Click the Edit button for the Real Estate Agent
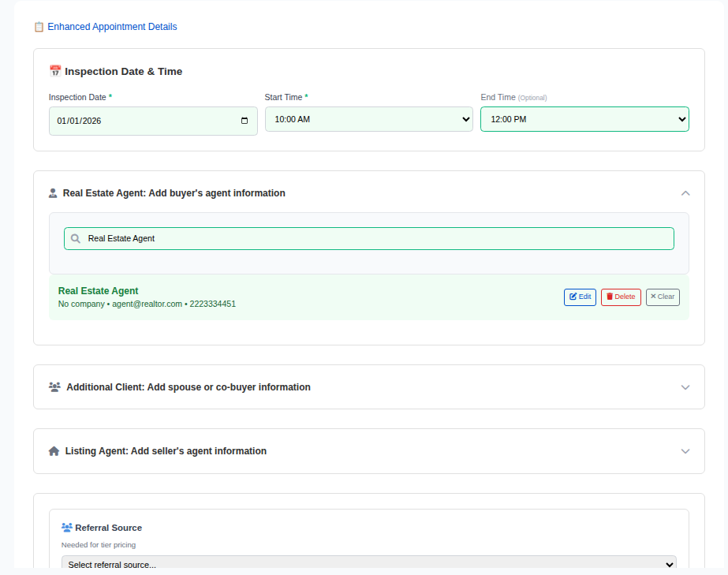This screenshot has height=575, width=728. 580,297
